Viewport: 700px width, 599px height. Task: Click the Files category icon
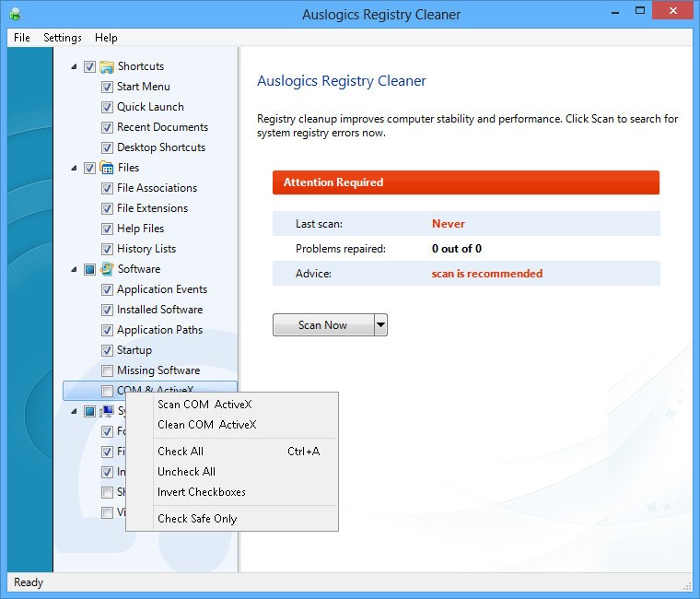(107, 168)
